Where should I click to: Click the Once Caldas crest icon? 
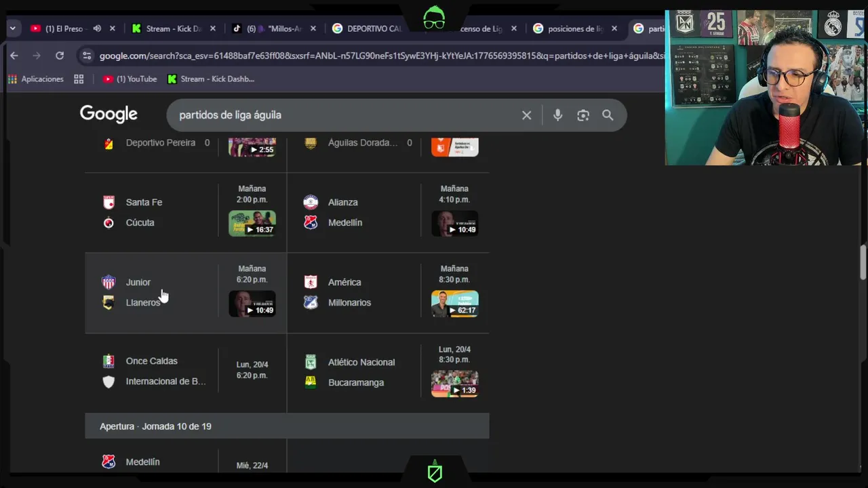point(108,361)
